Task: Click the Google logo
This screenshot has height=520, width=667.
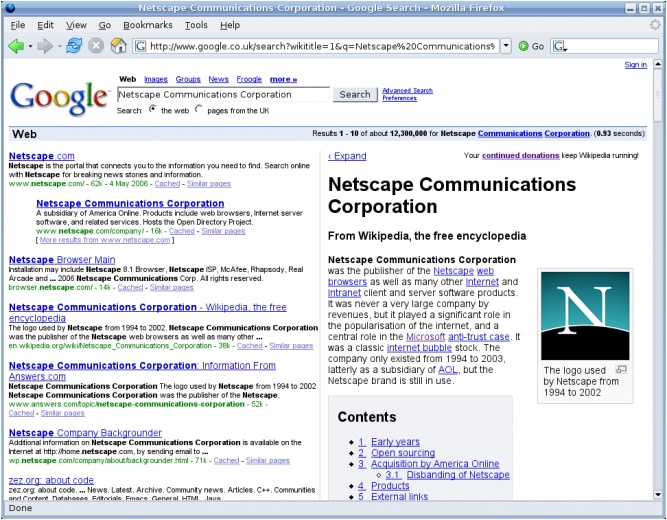Action: (59, 96)
